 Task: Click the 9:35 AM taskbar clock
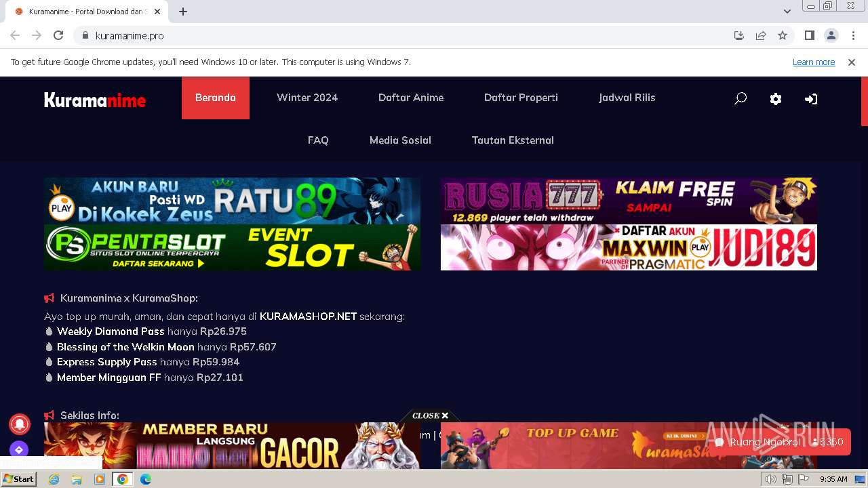(x=833, y=479)
